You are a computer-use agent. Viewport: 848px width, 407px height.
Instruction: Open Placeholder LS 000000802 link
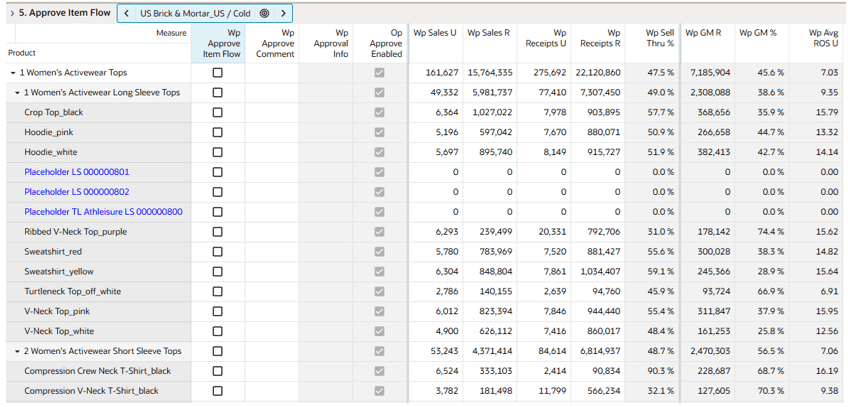(77, 192)
